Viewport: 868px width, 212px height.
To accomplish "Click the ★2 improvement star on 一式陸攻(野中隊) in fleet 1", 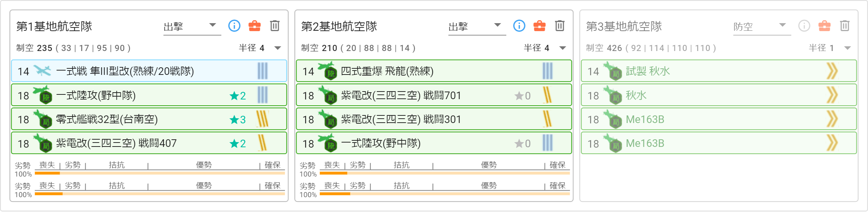I will 238,96.
